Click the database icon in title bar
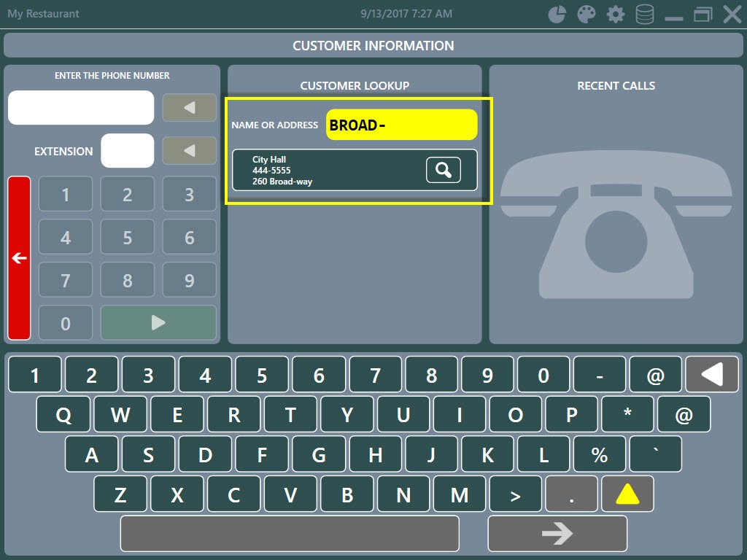The image size is (747, 560). (645, 15)
